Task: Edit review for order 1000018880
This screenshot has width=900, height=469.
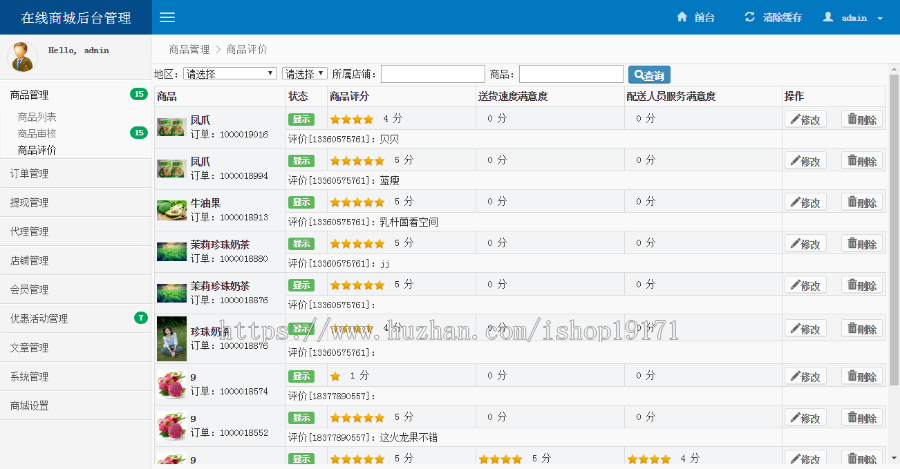Action: tap(805, 243)
